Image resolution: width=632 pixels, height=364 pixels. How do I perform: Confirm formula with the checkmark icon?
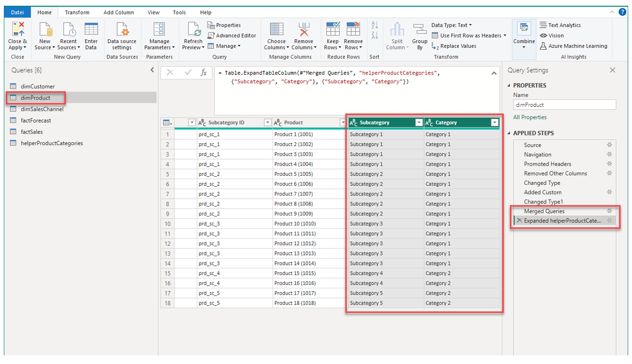187,72
